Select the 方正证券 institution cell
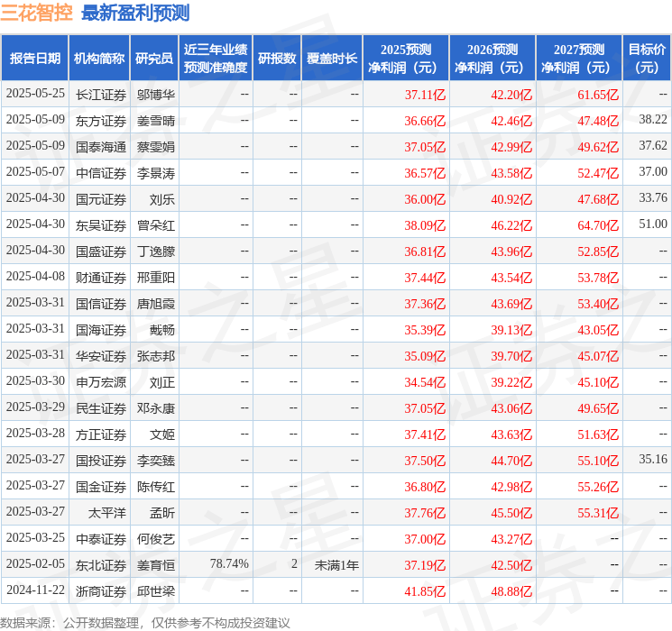672x631 pixels. point(101,434)
